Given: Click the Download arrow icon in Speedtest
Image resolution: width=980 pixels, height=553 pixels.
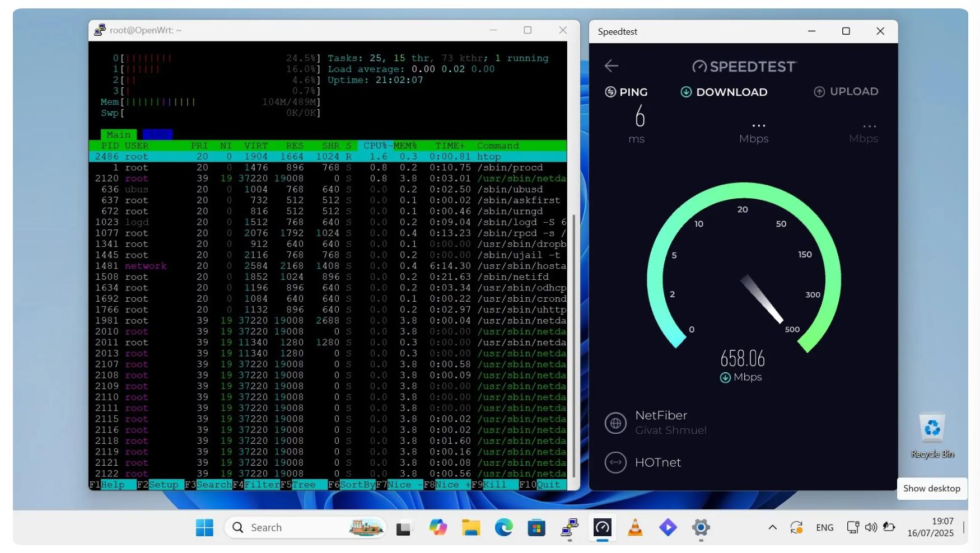Looking at the screenshot, I should (686, 92).
